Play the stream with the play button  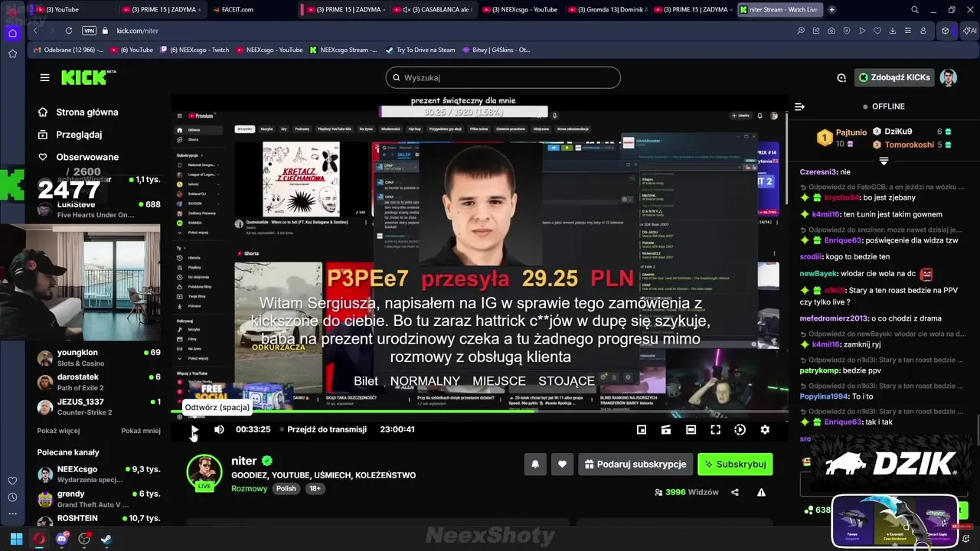point(194,430)
